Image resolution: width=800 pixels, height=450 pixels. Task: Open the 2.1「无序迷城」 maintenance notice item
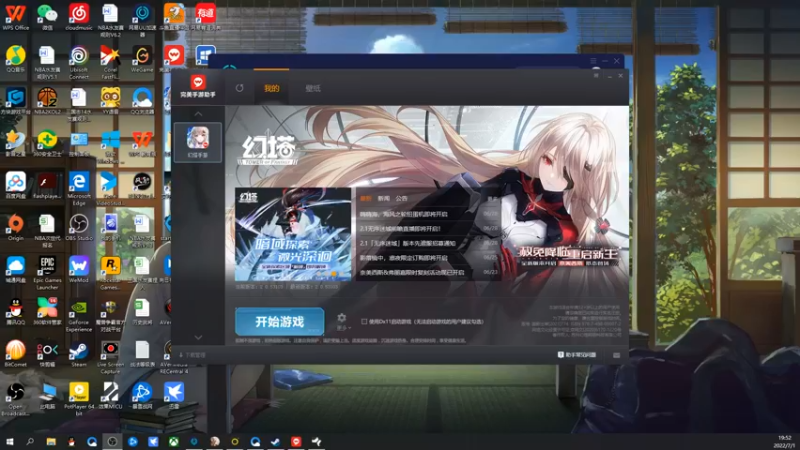point(429,243)
